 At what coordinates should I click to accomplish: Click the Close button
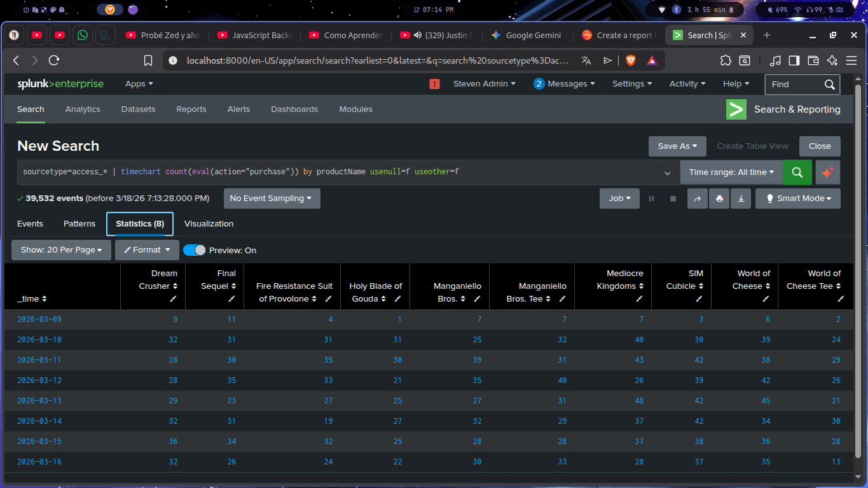tap(819, 146)
